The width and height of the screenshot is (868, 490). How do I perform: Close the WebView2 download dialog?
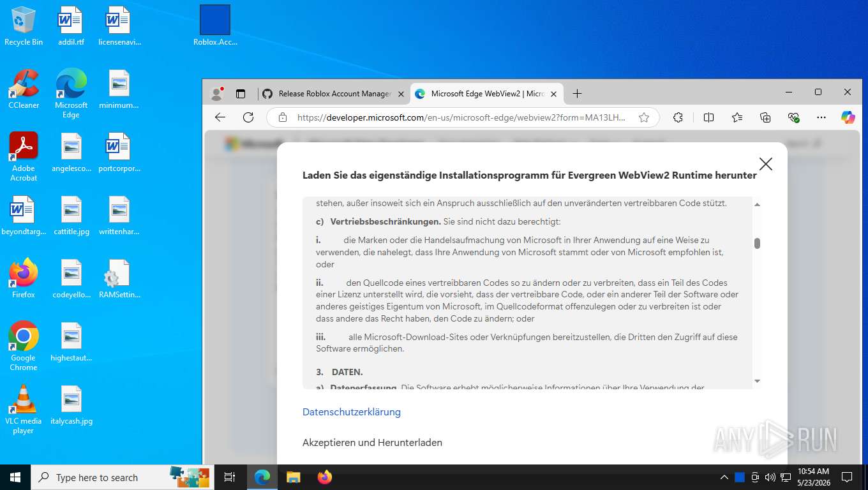[766, 164]
